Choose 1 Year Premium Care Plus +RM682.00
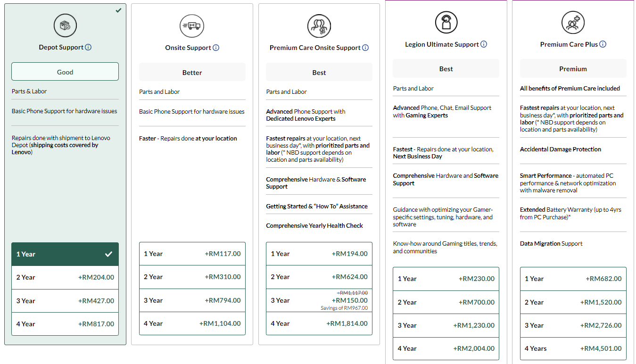The height and width of the screenshot is (364, 636). tap(573, 279)
